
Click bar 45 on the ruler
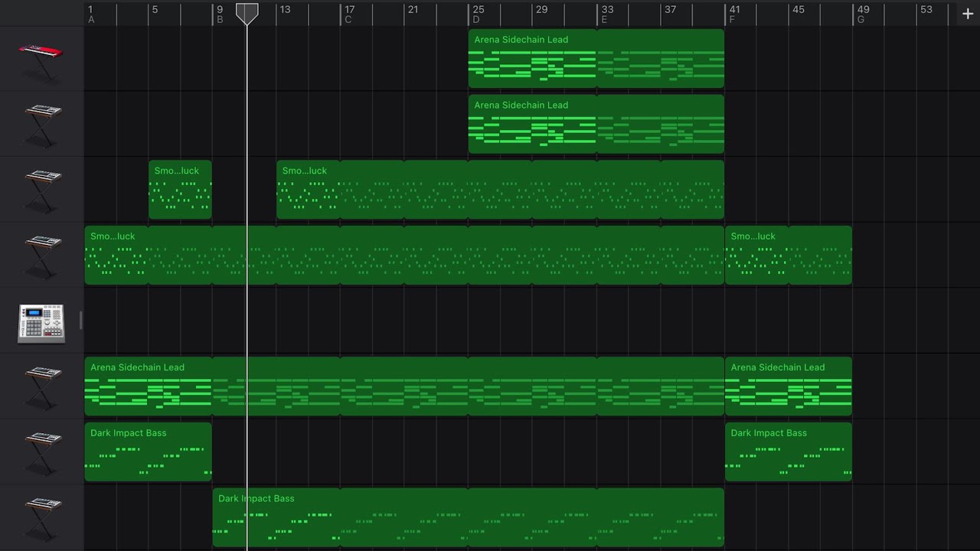[799, 10]
